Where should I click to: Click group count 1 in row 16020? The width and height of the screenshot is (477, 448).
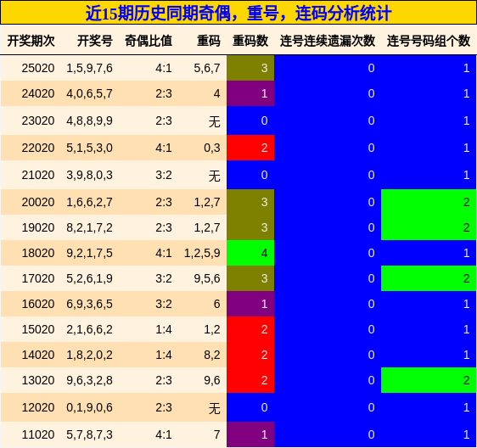tap(429, 304)
